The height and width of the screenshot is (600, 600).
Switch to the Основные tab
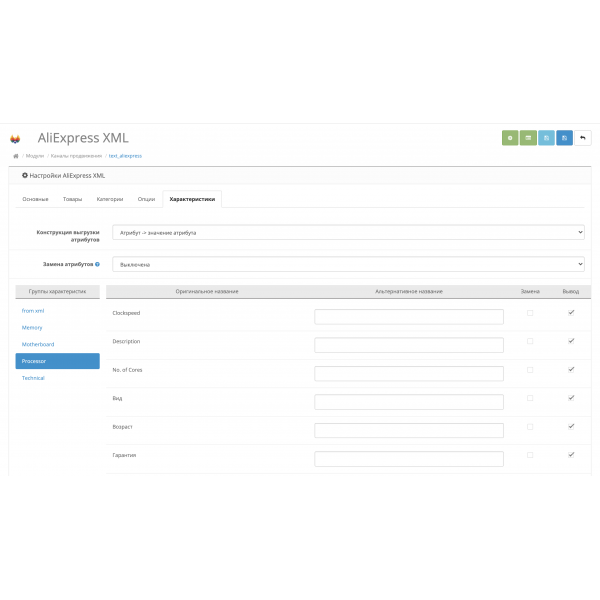pos(35,199)
